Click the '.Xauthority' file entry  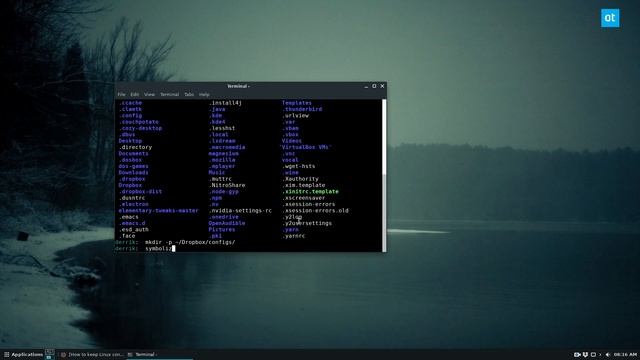click(x=300, y=179)
